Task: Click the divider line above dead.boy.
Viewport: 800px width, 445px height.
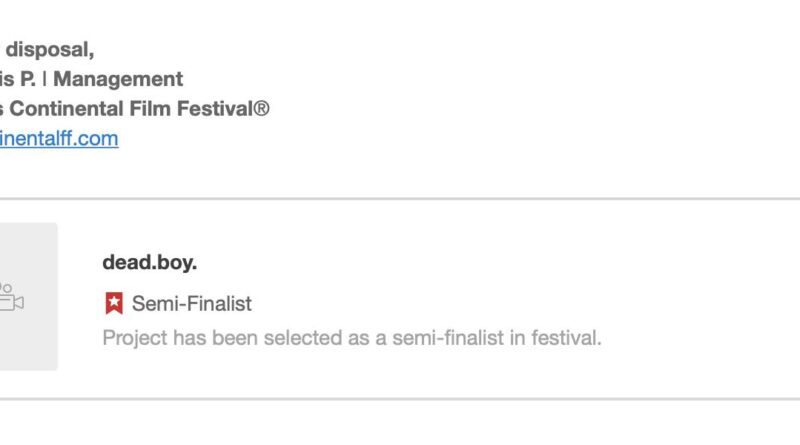Action: [x=400, y=198]
